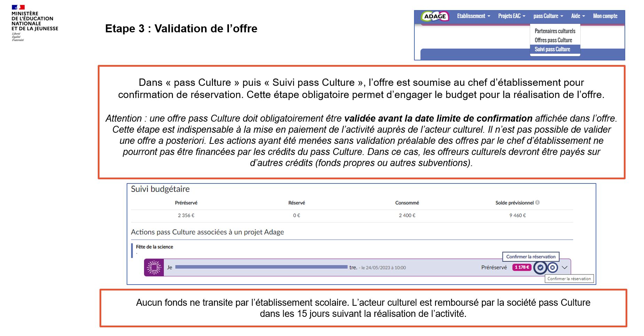Click the Ministère de l'Éducation logo

tap(34, 23)
